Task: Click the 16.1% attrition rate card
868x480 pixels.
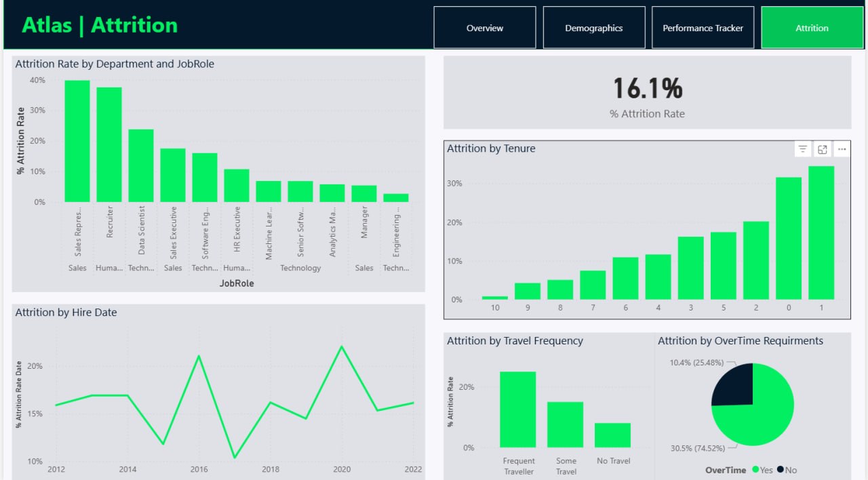Action: [x=648, y=93]
